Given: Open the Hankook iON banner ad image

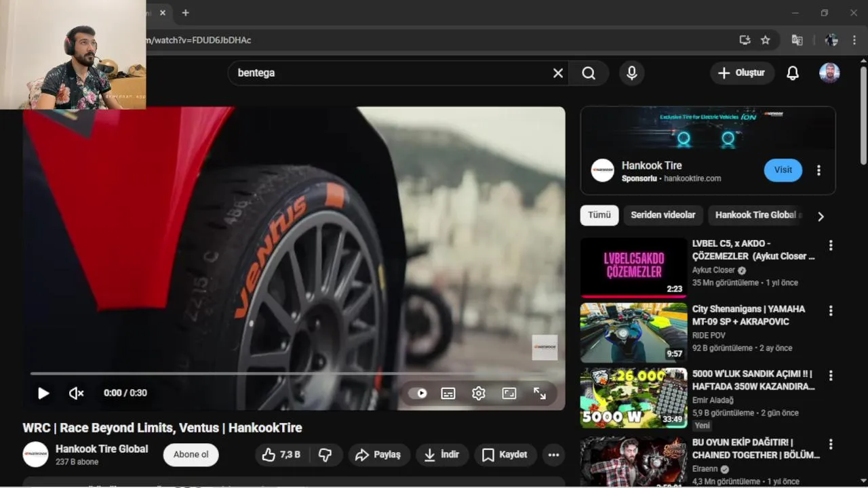Looking at the screenshot, I should 708,128.
